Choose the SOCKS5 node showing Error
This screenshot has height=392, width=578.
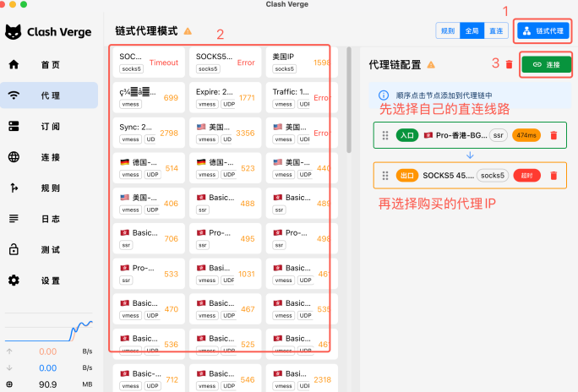point(226,63)
